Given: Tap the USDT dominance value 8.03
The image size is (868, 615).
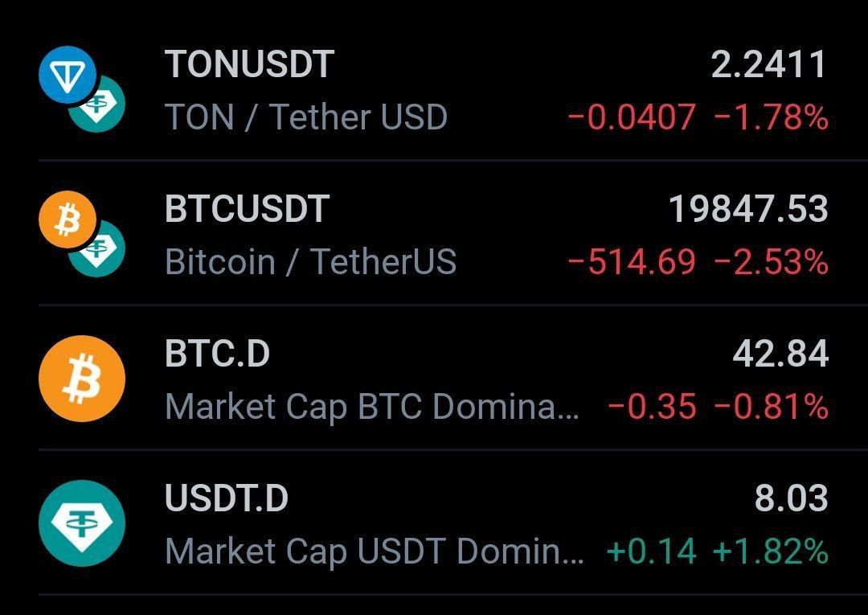Looking at the screenshot, I should pos(792,498).
